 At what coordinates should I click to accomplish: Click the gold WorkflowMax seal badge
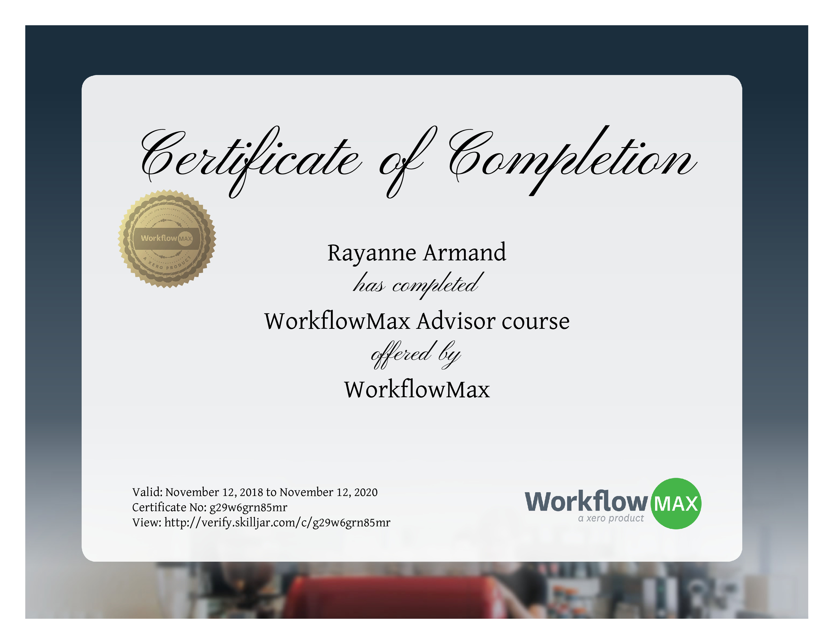click(x=167, y=239)
